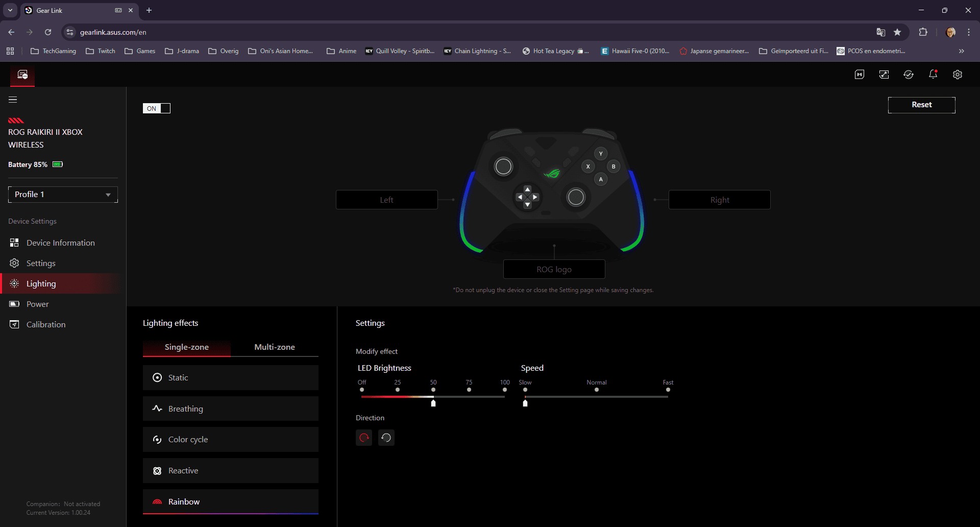Open the gear settings icon in top bar

coord(957,75)
